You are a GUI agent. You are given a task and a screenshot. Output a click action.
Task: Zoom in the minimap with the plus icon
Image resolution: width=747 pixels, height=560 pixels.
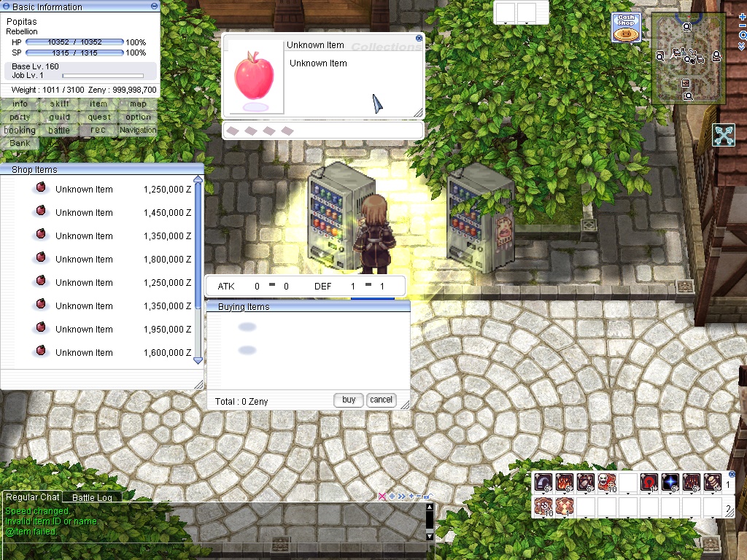tap(742, 17)
